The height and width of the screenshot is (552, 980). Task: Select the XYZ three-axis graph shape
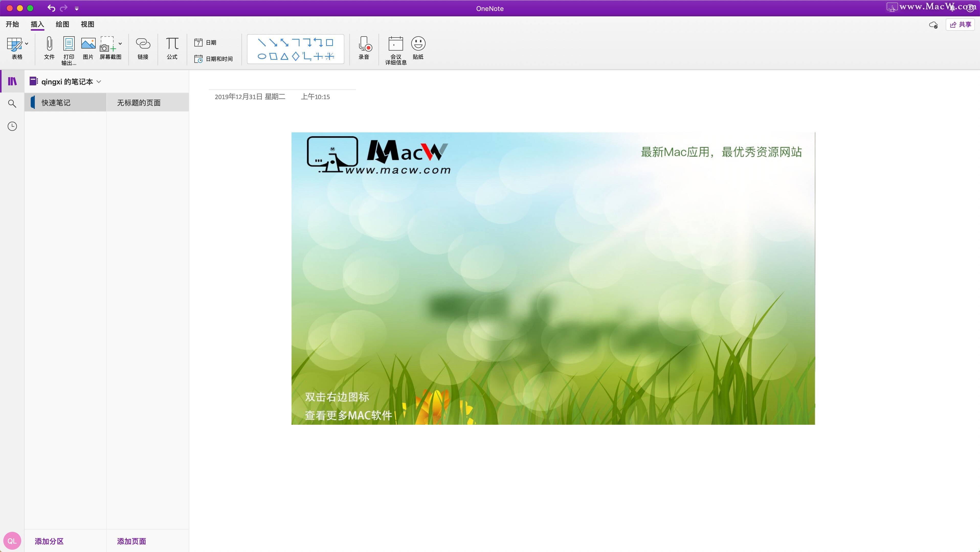(330, 57)
